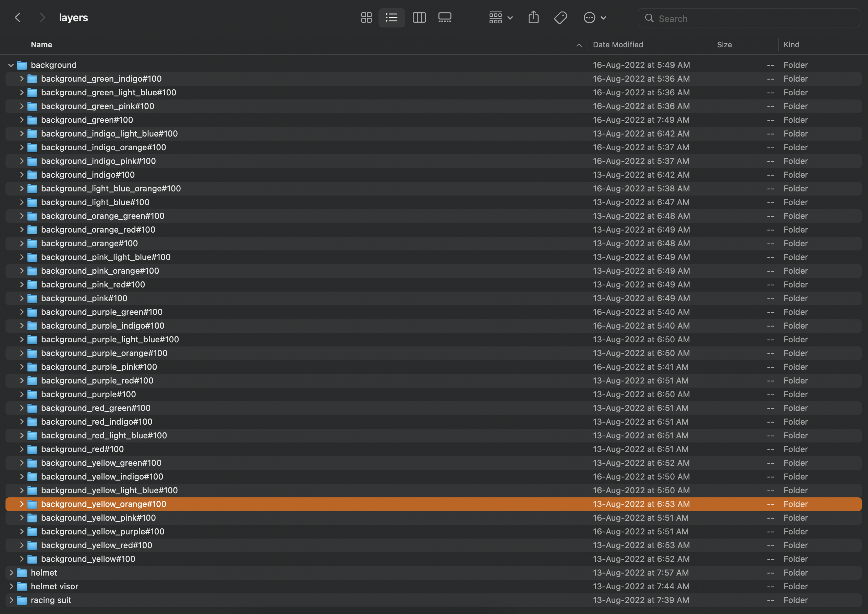Sort by the Size column header
Screen dimensions: 868x614
click(x=724, y=45)
